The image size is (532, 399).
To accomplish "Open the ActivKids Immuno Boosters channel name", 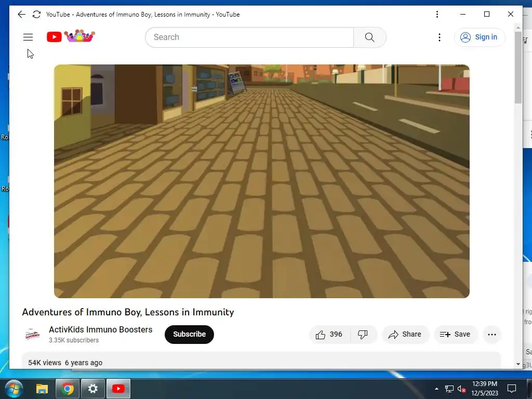I will 100,329.
